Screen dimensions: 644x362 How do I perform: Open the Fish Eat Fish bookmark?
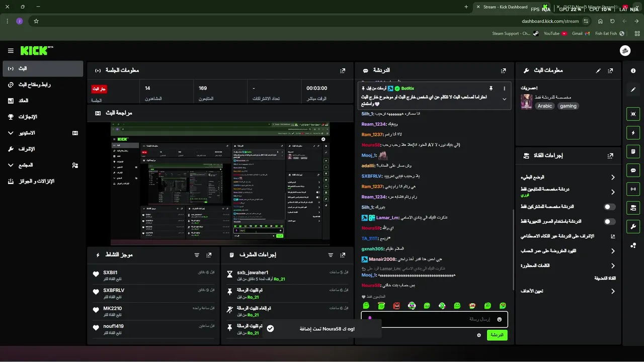click(609, 34)
